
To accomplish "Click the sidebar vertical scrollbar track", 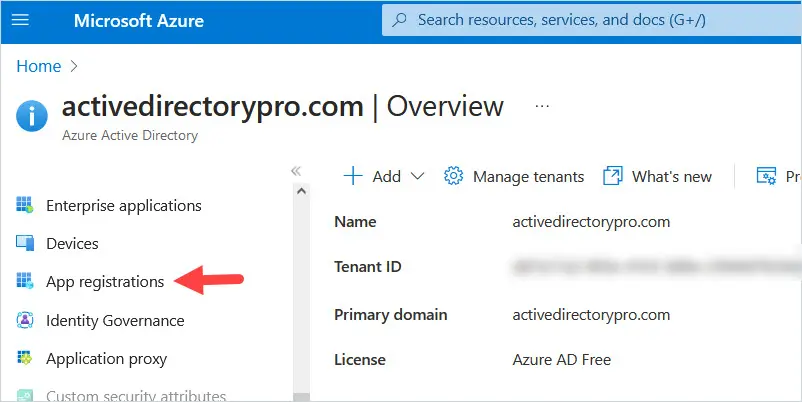I will click(301, 295).
